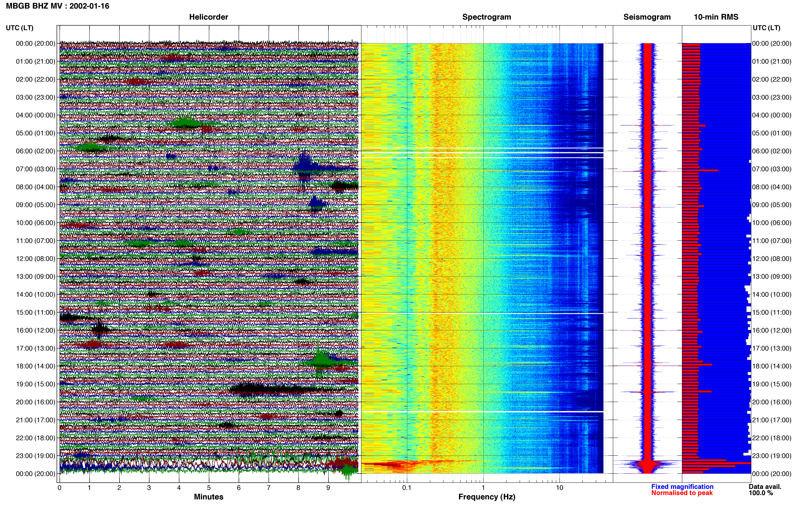Click the Fixed magnification legend text
Viewport: 812px width, 508px height.
point(682,486)
